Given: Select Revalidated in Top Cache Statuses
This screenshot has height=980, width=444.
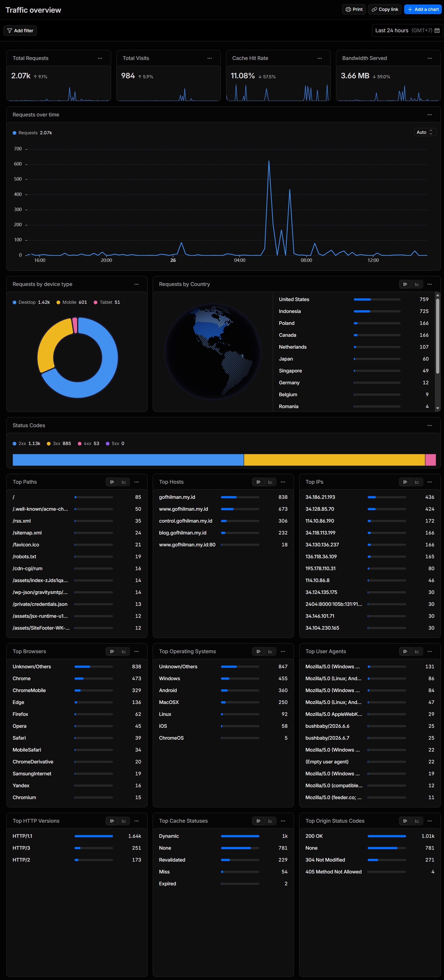Looking at the screenshot, I should [223, 860].
